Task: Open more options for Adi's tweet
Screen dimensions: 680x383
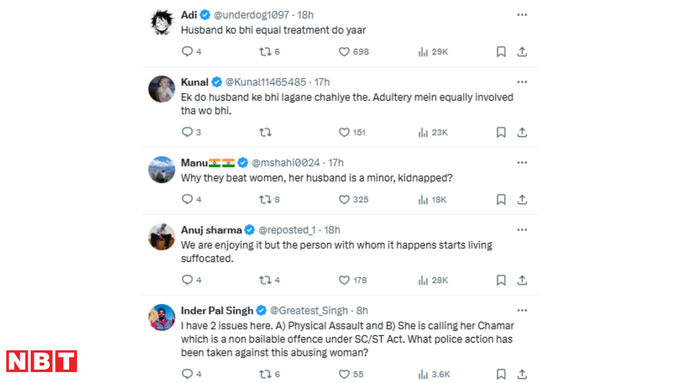Action: point(522,15)
